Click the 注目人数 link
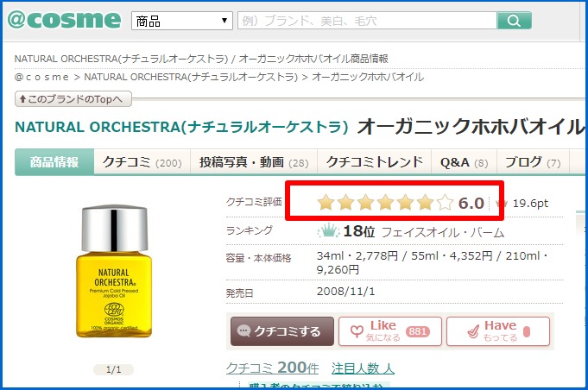588x390 pixels. [x=363, y=368]
